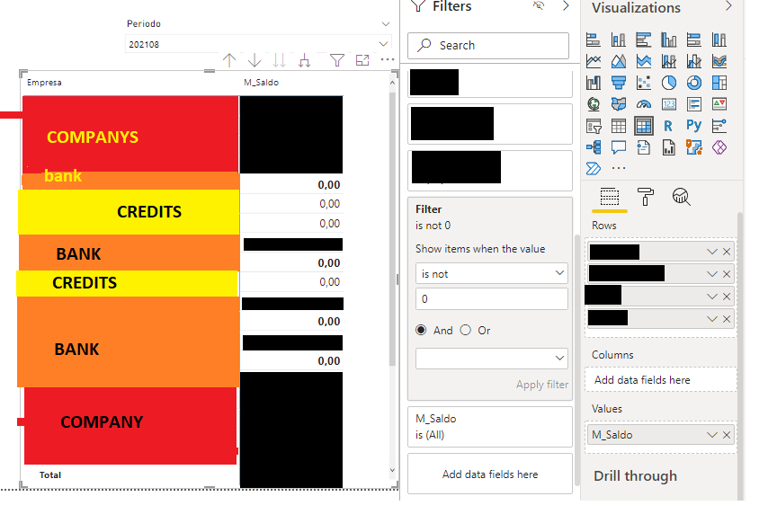This screenshot has height=532, width=777.
Task: Open the 'M_Saldo is (All)' filter card
Action: [490, 427]
